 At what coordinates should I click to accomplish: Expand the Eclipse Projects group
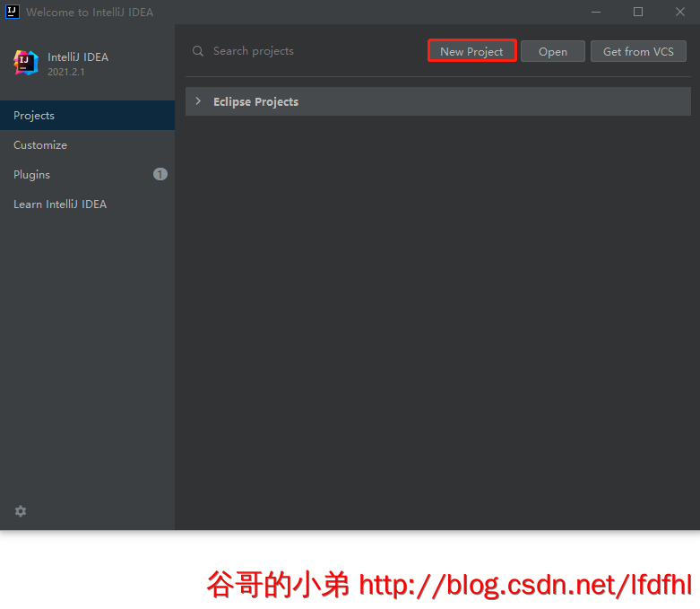[198, 101]
